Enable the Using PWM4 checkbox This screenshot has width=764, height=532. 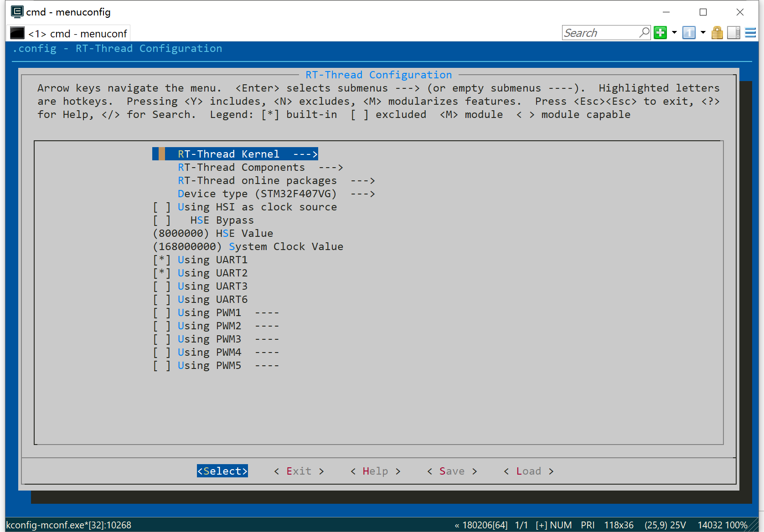(162, 353)
